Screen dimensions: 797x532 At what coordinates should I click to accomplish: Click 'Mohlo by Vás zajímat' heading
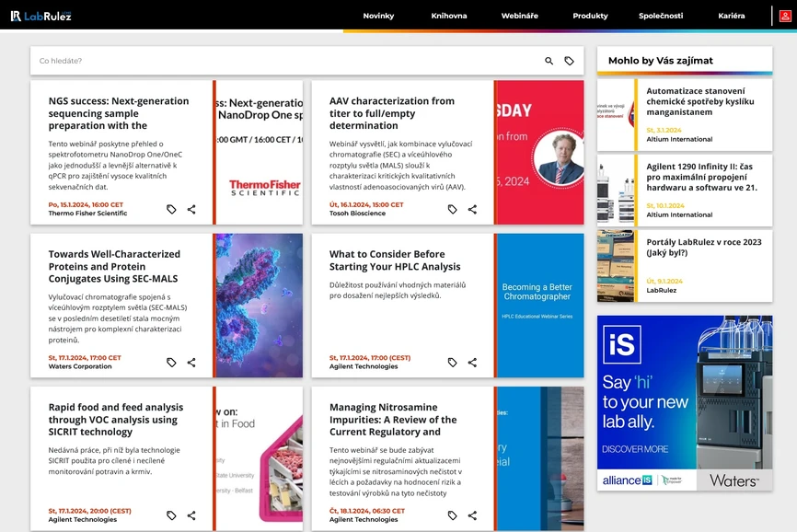click(x=660, y=61)
